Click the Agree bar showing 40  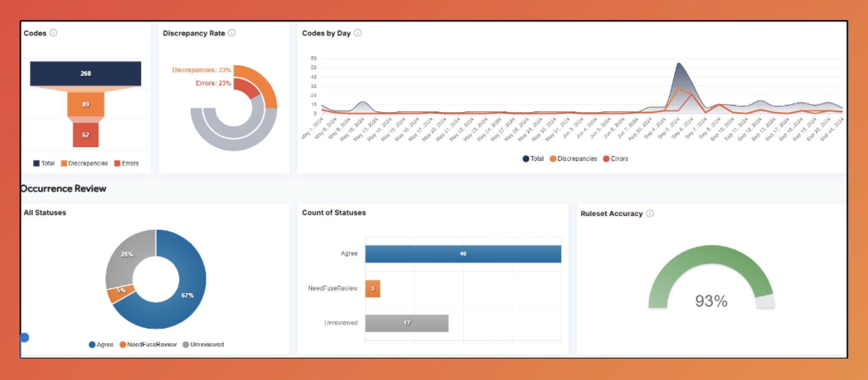click(463, 254)
